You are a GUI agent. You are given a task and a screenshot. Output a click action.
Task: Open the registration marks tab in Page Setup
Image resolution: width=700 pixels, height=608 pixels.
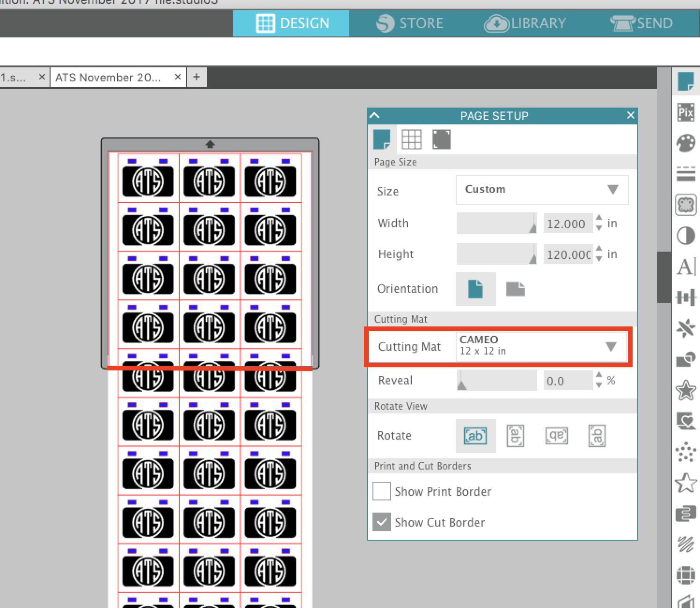tap(441, 139)
